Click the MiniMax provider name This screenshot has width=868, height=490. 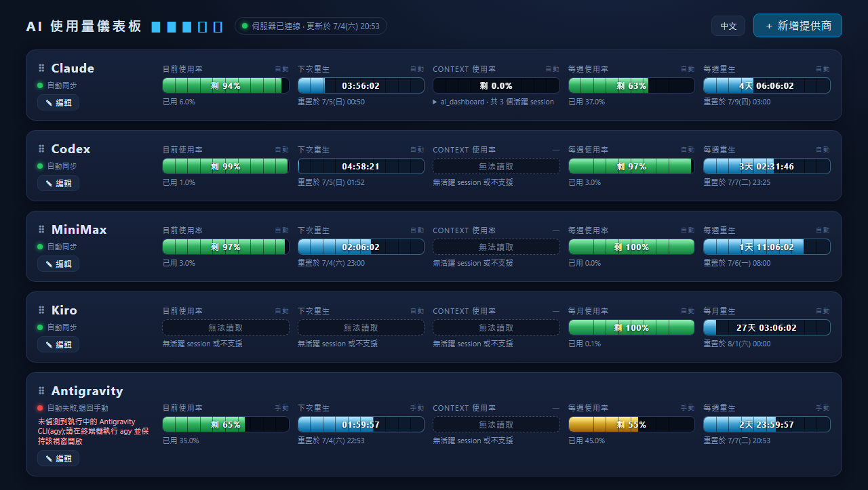[x=79, y=230]
